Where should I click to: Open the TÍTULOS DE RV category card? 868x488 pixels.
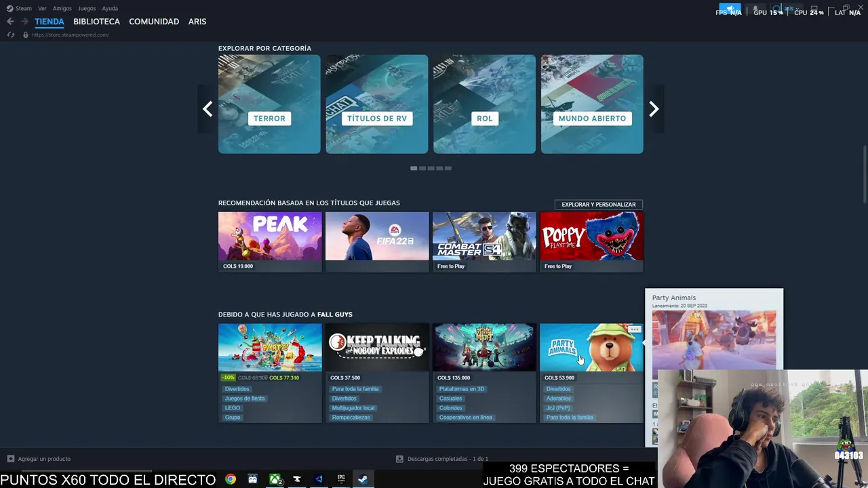pos(377,104)
